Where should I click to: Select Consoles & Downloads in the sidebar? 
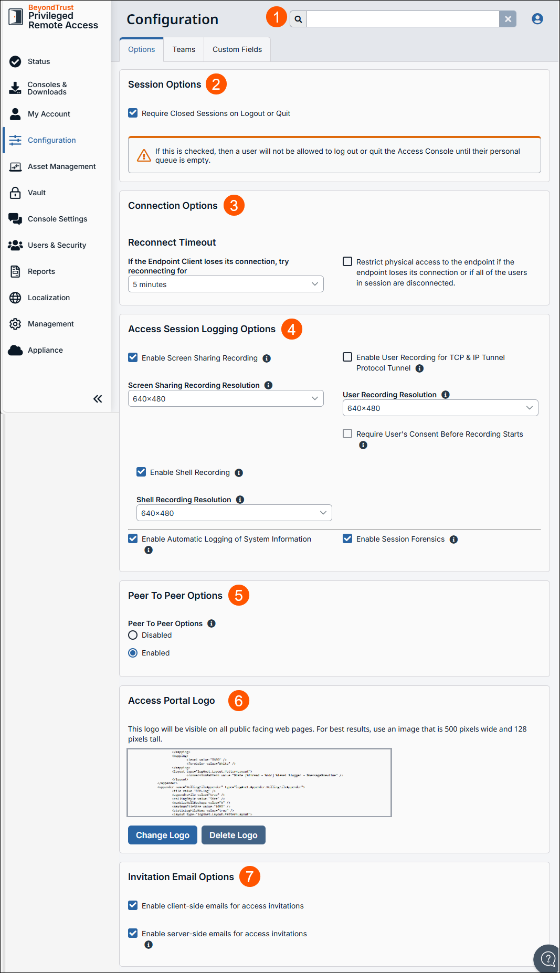[x=47, y=88]
